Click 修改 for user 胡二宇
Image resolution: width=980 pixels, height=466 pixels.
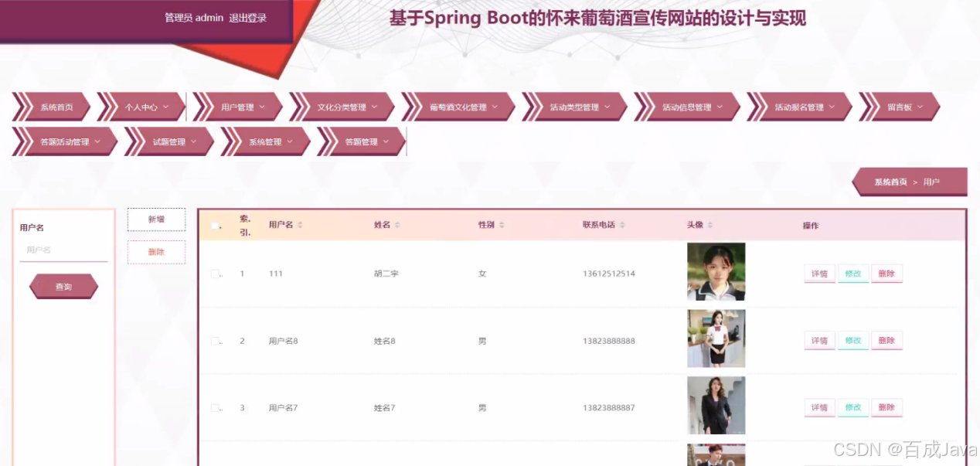click(x=852, y=274)
